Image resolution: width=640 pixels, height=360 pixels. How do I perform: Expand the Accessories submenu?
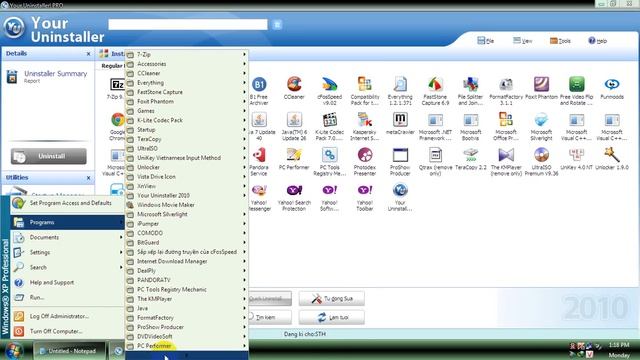coord(187,64)
